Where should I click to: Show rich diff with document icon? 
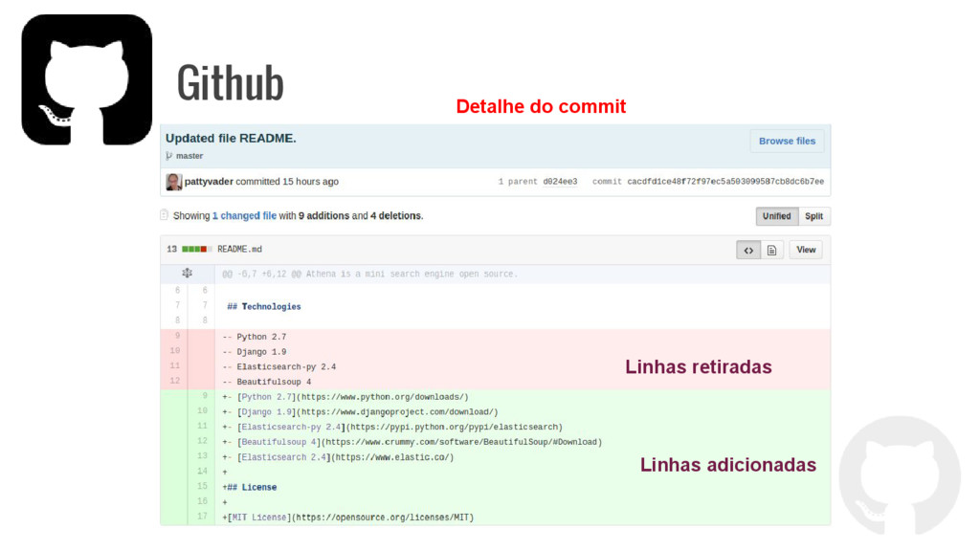772,250
